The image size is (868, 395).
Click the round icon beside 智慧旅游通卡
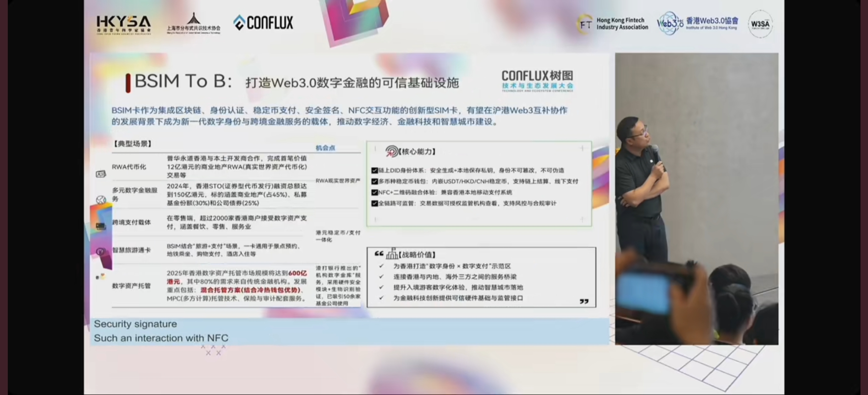(101, 251)
